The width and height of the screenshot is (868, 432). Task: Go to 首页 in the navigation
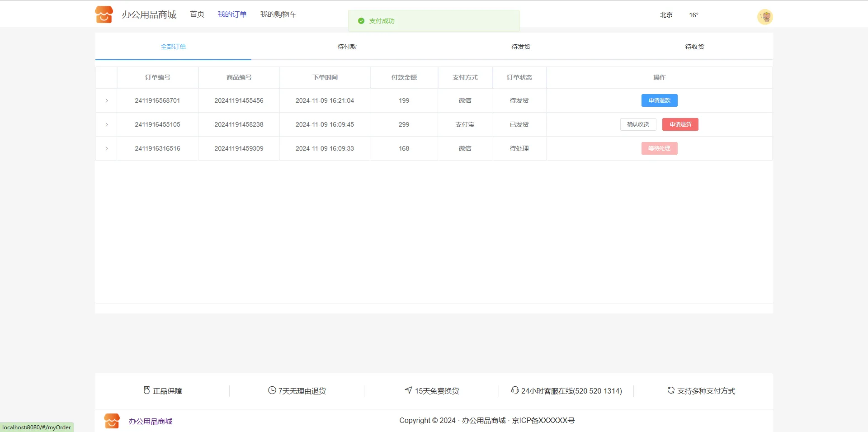[x=197, y=14]
